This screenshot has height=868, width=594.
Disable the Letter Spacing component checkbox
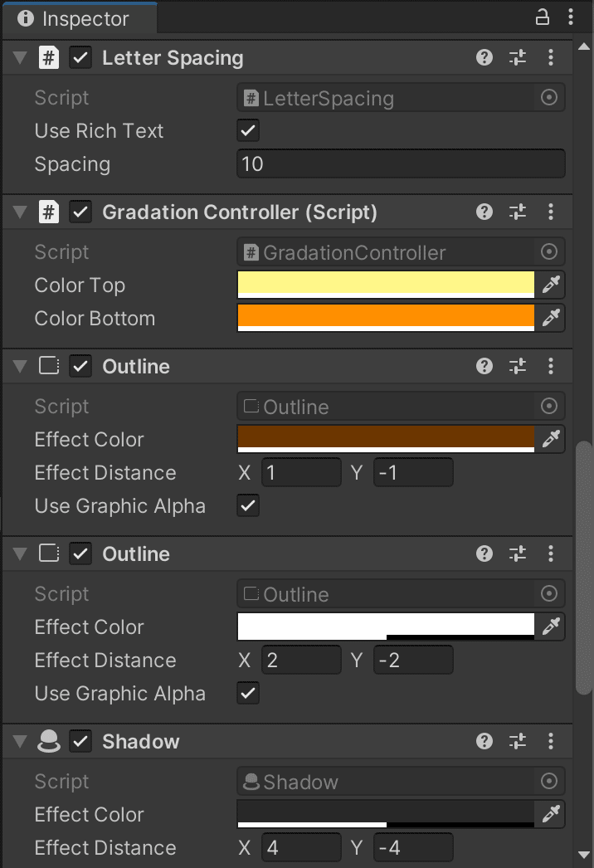pyautogui.click(x=80, y=57)
